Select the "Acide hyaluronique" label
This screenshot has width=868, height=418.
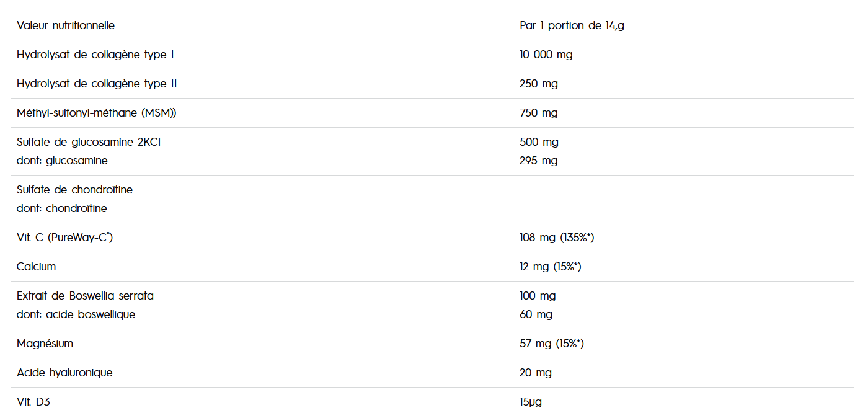(64, 373)
